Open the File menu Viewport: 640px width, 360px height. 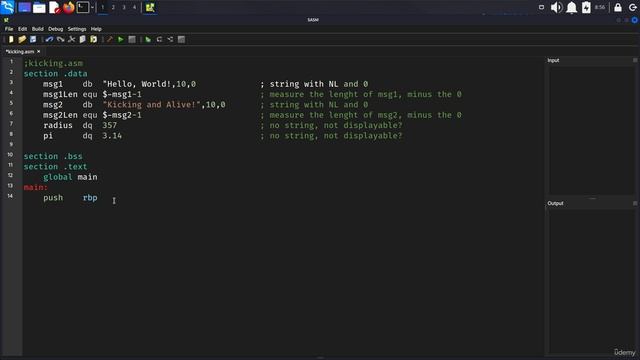pos(9,29)
